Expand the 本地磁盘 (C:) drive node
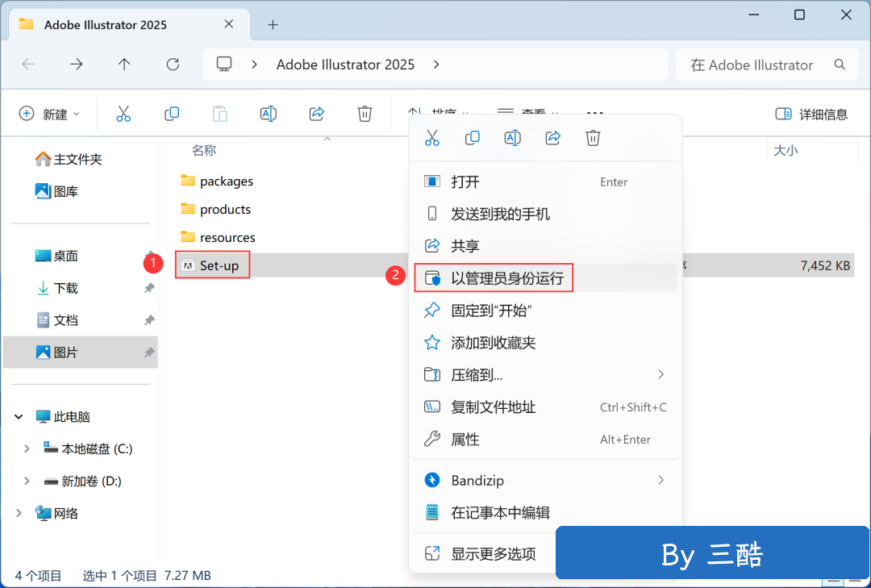Screen dimensions: 871x588 pos(27,448)
